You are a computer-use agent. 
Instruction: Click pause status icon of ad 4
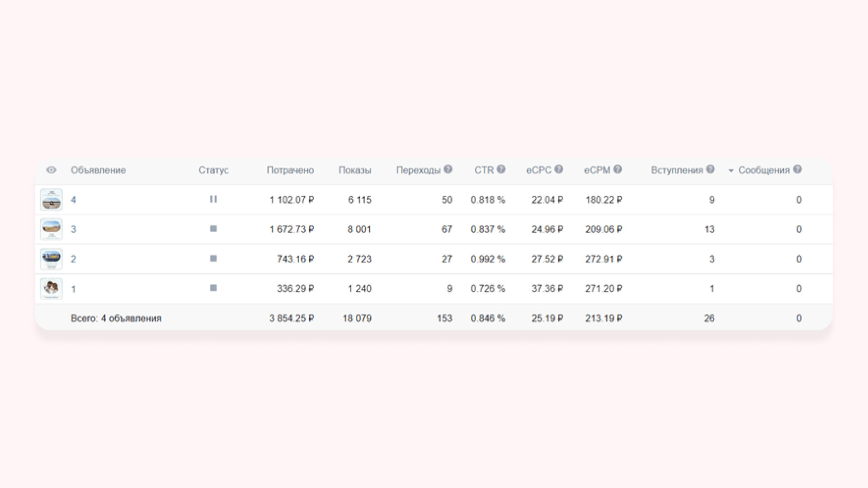click(x=213, y=199)
